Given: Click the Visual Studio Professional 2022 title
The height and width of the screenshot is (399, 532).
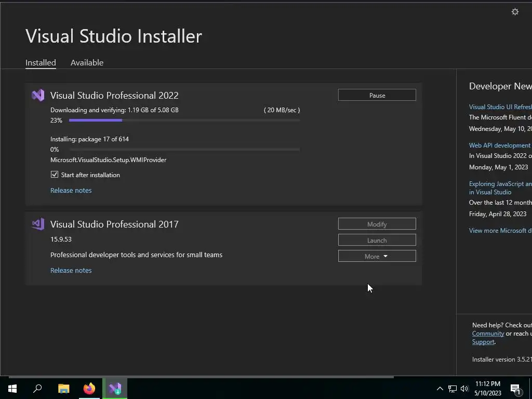Looking at the screenshot, I should [x=114, y=96].
